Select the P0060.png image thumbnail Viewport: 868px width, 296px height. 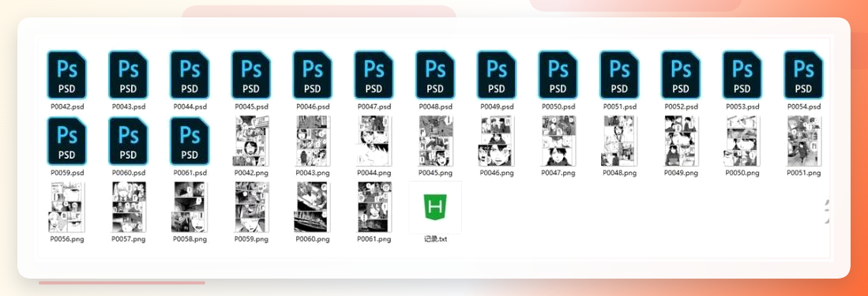click(313, 207)
